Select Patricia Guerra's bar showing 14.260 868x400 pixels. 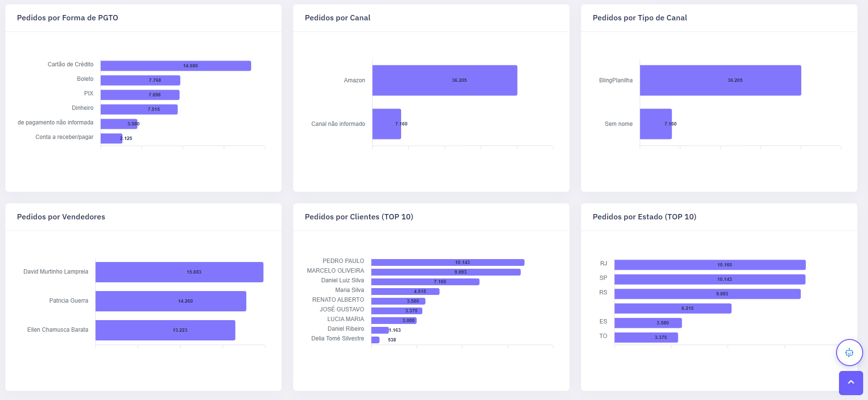coord(170,301)
